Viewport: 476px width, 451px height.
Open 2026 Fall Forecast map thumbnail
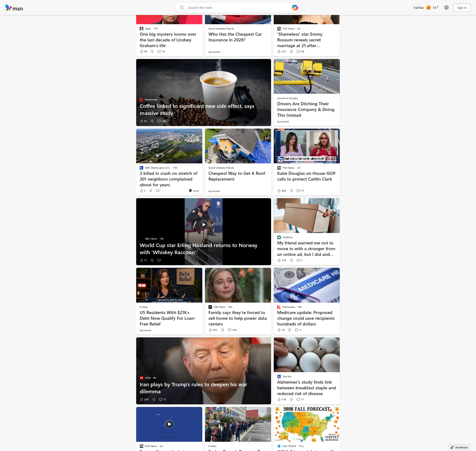[307, 424]
